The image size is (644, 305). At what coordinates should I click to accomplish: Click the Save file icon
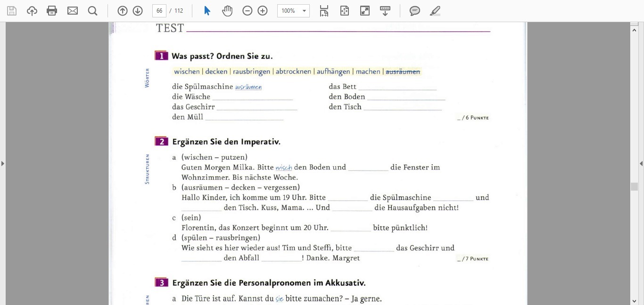(x=12, y=11)
